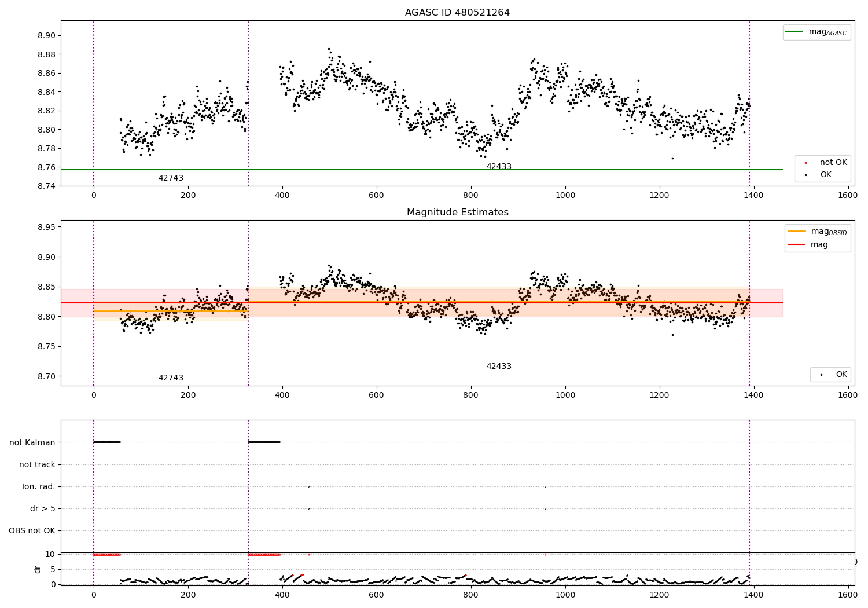Click the 'not Kalman' segment starting near 330
The height and width of the screenshot is (608, 868).
coord(264,442)
